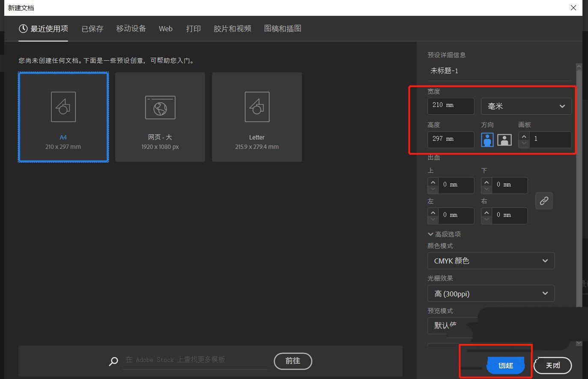
Task: Click the A4 document preset icon
Action: pyautogui.click(x=63, y=107)
